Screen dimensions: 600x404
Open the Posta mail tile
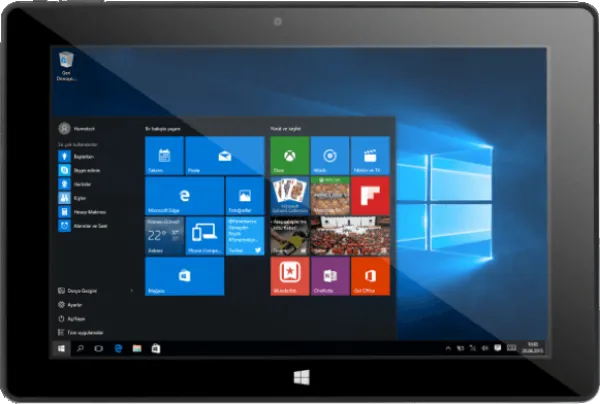[225, 155]
